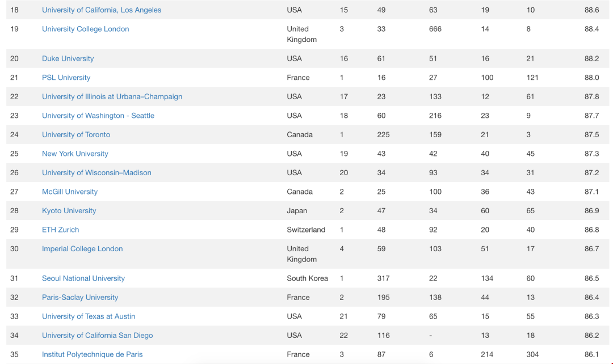Image resolution: width=613 pixels, height=364 pixels.
Task: Select University of Illinois at Urbana–Champaign
Action: [112, 96]
